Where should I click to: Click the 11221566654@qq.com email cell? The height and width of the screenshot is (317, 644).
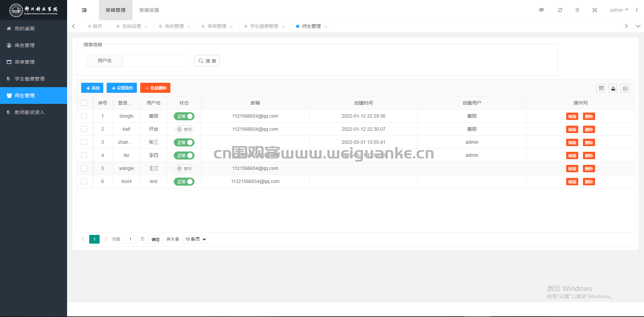[255, 181]
